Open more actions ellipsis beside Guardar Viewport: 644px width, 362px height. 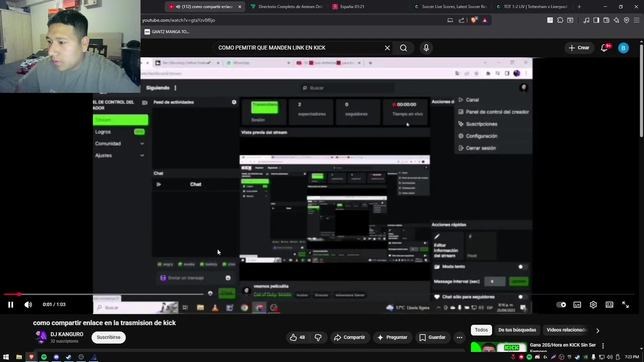[x=459, y=337]
